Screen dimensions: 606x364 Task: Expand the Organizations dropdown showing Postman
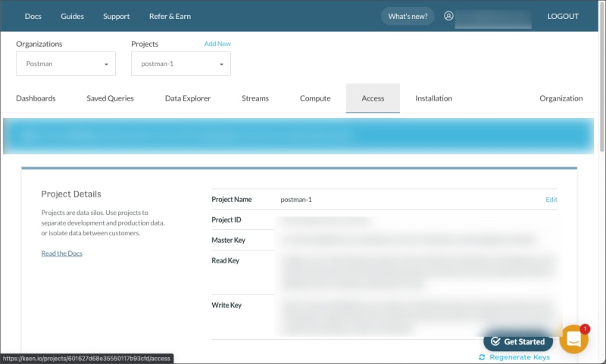tap(66, 64)
